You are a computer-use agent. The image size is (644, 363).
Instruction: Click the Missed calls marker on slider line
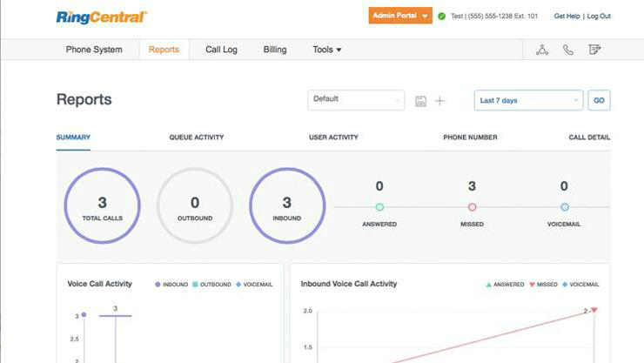pos(472,207)
